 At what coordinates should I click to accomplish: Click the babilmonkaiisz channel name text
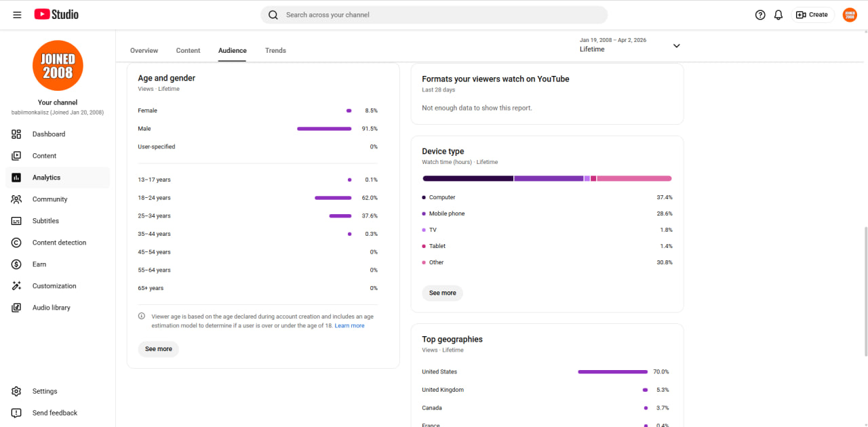click(x=58, y=113)
